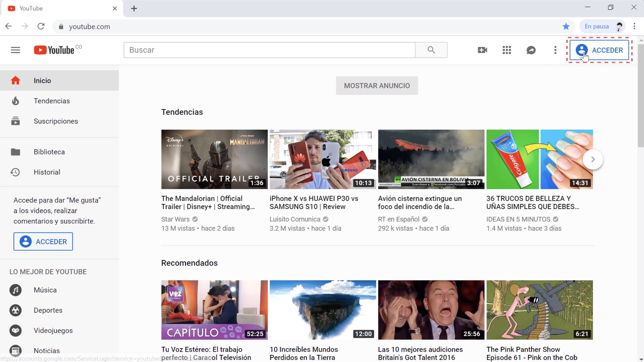The image size is (644, 362).
Task: Click the search magnifier icon
Action: click(x=431, y=50)
